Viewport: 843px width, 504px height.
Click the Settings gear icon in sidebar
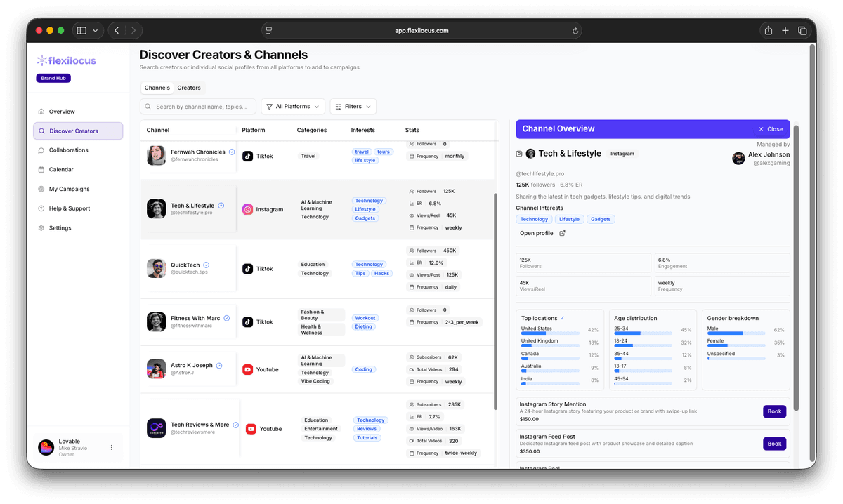[41, 228]
